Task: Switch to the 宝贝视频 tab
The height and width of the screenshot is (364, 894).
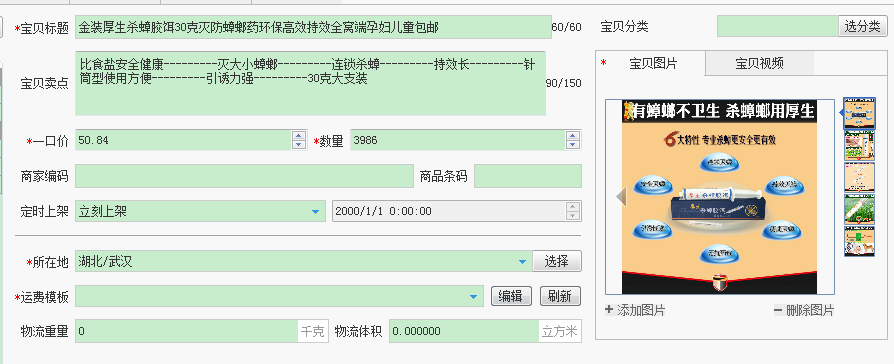Action: 759,63
